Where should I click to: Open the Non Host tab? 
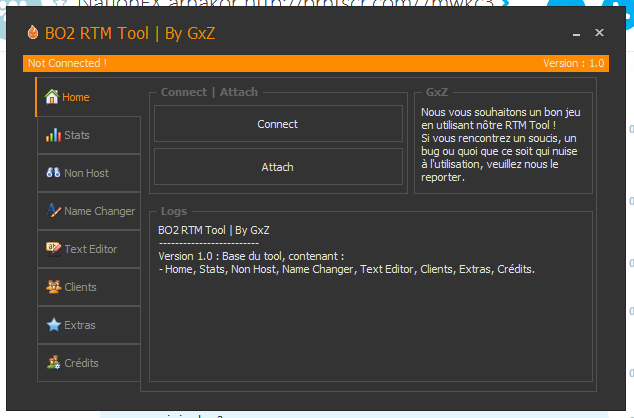coord(89,173)
